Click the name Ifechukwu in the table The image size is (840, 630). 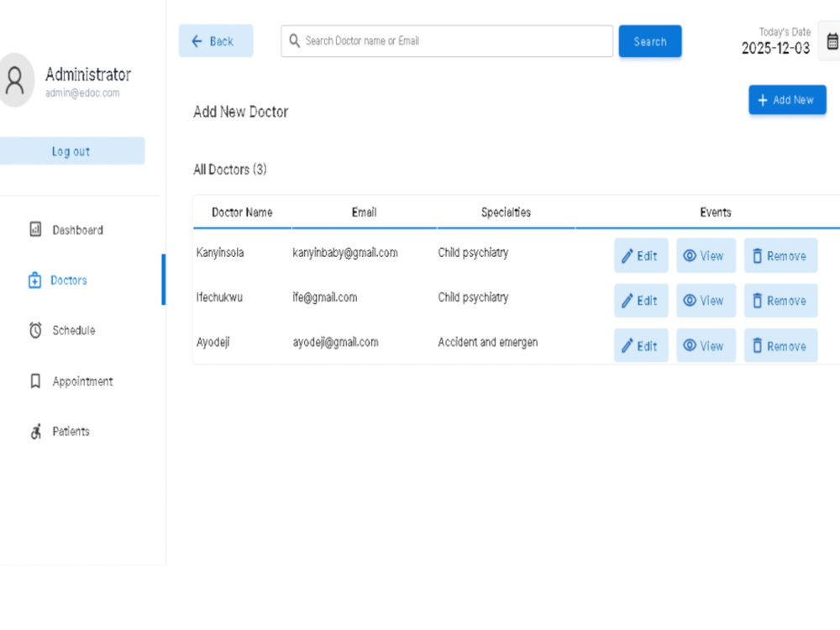click(219, 297)
